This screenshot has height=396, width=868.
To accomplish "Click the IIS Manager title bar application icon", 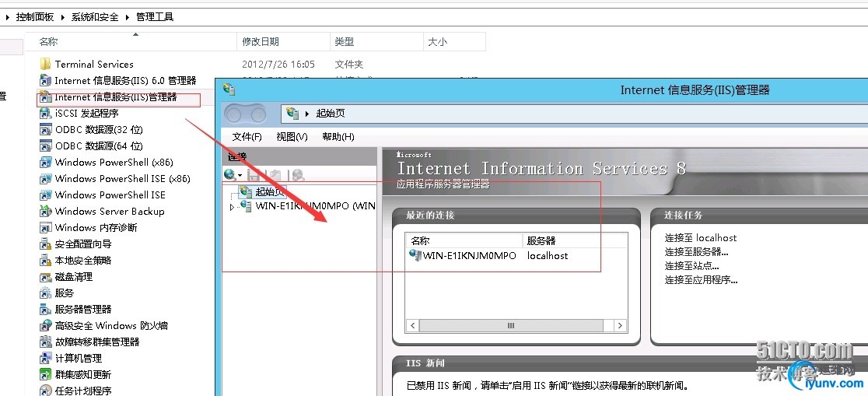I will tap(229, 89).
